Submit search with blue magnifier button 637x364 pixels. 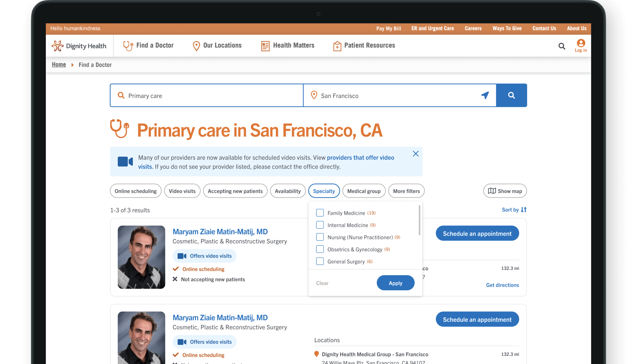[x=511, y=95]
